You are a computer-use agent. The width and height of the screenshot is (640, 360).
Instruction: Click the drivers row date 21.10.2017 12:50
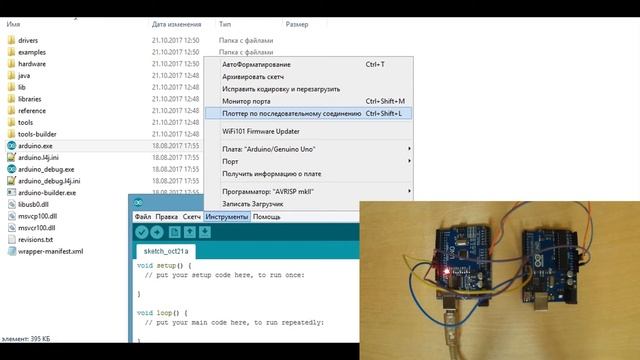pyautogui.click(x=176, y=40)
